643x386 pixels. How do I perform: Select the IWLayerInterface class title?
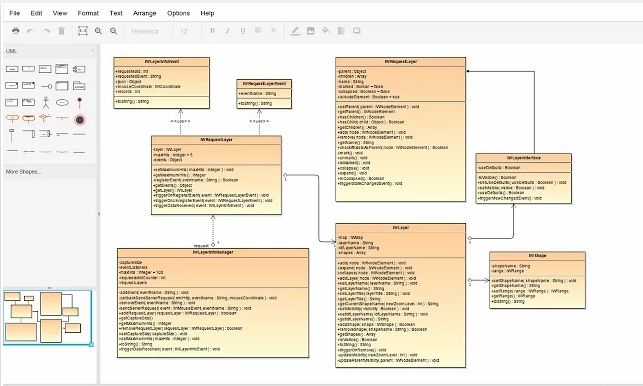click(524, 158)
